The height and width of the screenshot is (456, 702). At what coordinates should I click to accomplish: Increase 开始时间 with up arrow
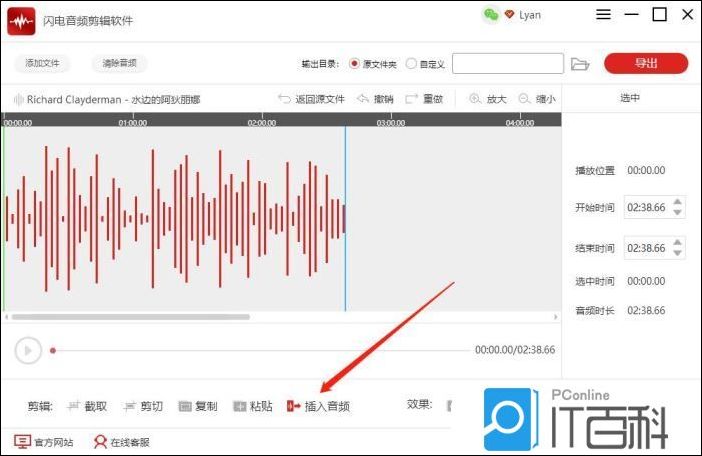[x=677, y=202]
